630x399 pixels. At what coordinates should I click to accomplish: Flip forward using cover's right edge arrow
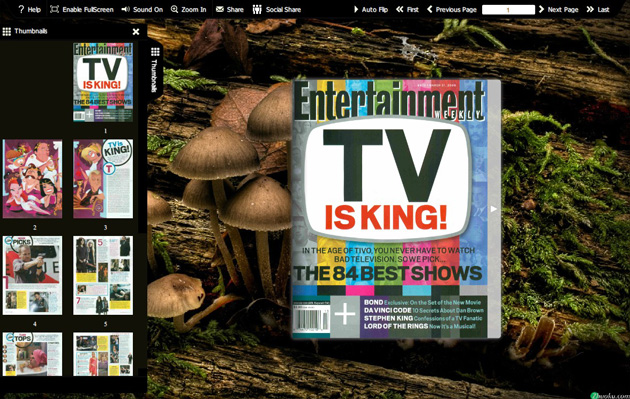[494, 209]
